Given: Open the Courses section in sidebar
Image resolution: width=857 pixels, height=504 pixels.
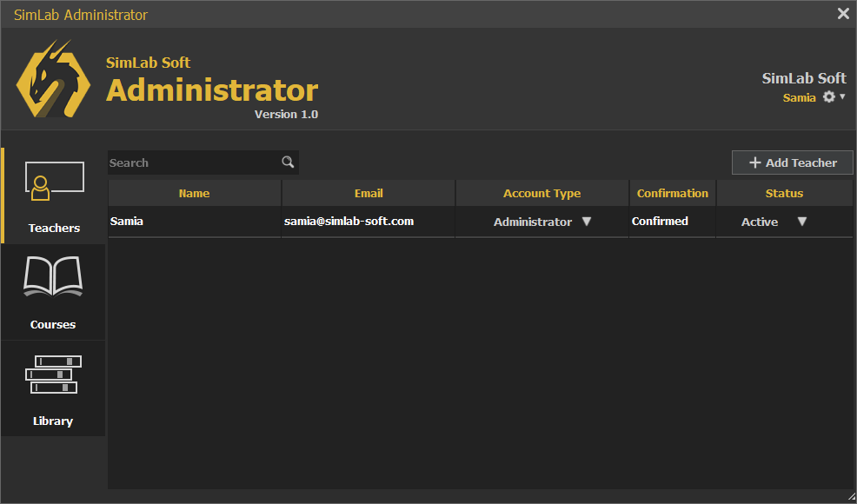Looking at the screenshot, I should click(x=53, y=293).
